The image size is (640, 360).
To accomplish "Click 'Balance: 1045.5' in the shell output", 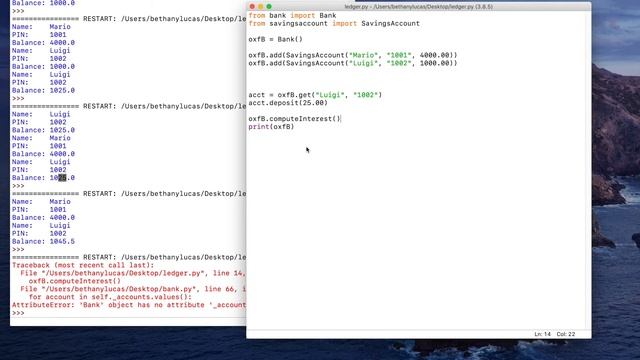I will pos(43,242).
